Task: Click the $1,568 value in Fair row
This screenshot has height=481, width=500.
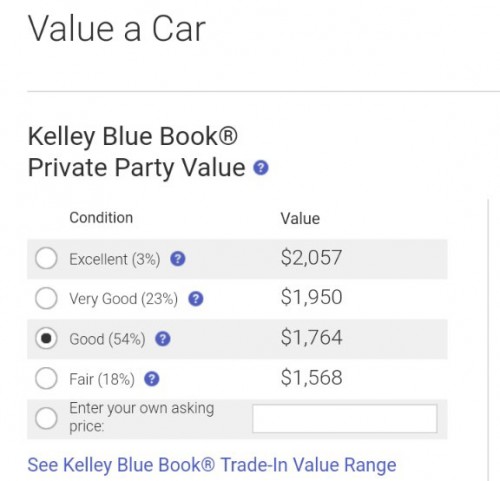Action: 311,378
